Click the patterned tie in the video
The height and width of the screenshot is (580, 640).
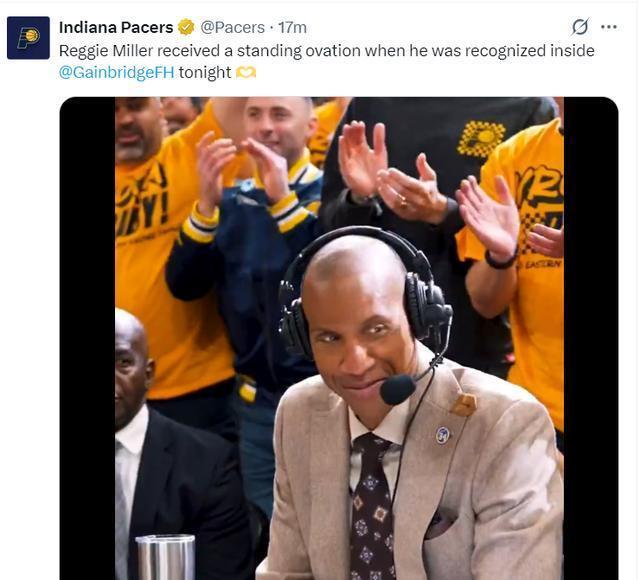[372, 507]
